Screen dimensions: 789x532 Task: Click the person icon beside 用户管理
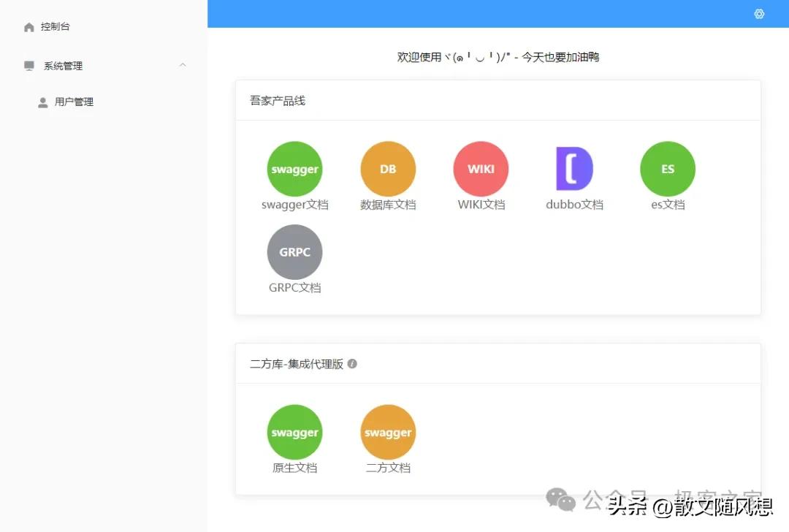43,102
